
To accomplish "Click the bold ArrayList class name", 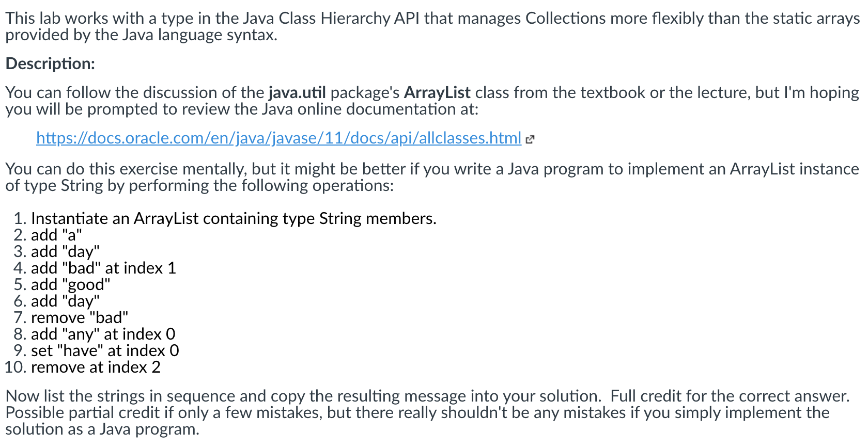I will pyautogui.click(x=437, y=92).
